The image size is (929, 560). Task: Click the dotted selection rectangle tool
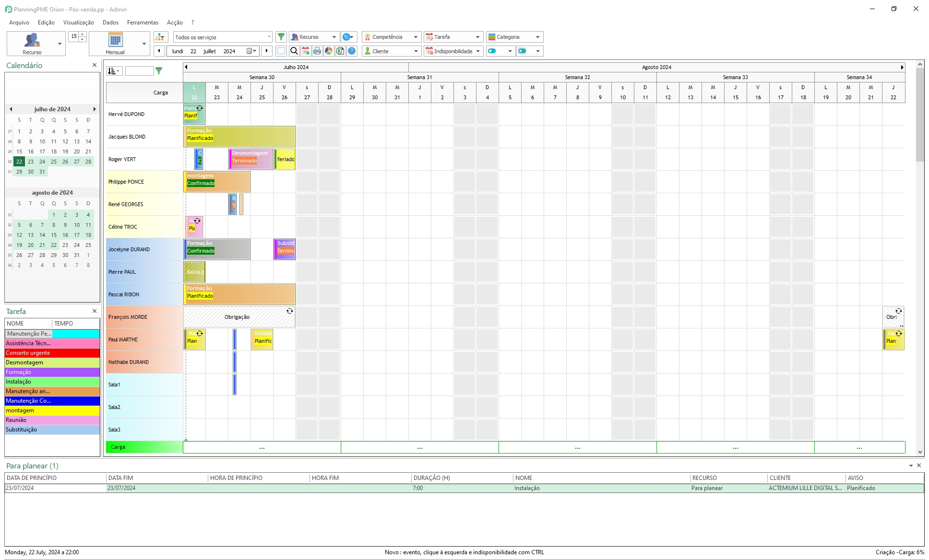(282, 51)
